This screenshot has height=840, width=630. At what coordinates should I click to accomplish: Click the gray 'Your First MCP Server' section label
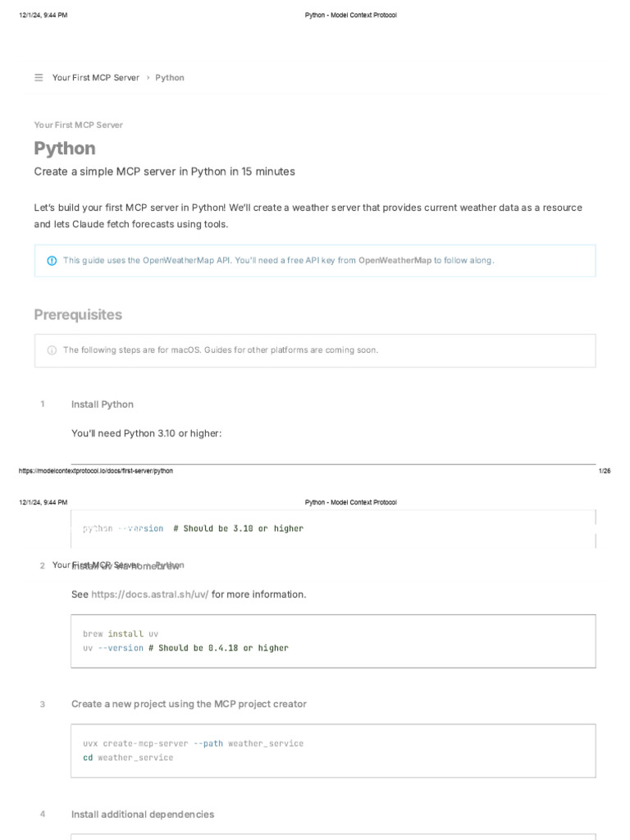click(79, 125)
